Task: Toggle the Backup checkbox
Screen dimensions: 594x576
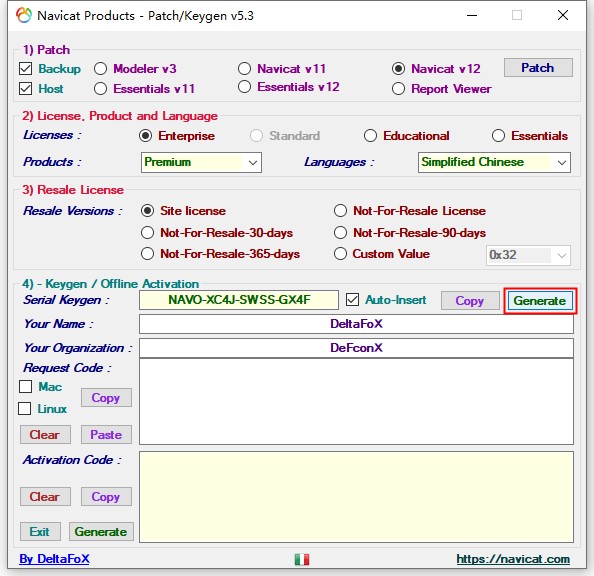Action: pyautogui.click(x=25, y=69)
